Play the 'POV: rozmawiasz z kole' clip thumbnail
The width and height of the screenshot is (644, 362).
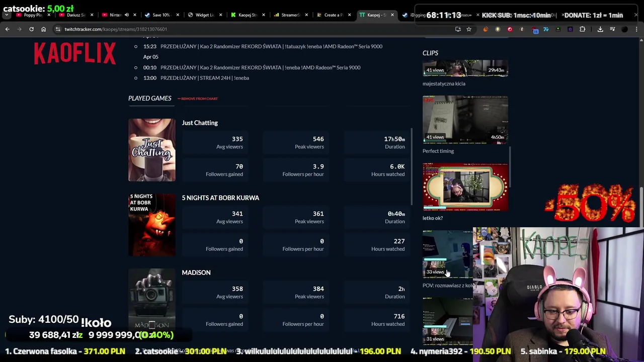coord(448,254)
